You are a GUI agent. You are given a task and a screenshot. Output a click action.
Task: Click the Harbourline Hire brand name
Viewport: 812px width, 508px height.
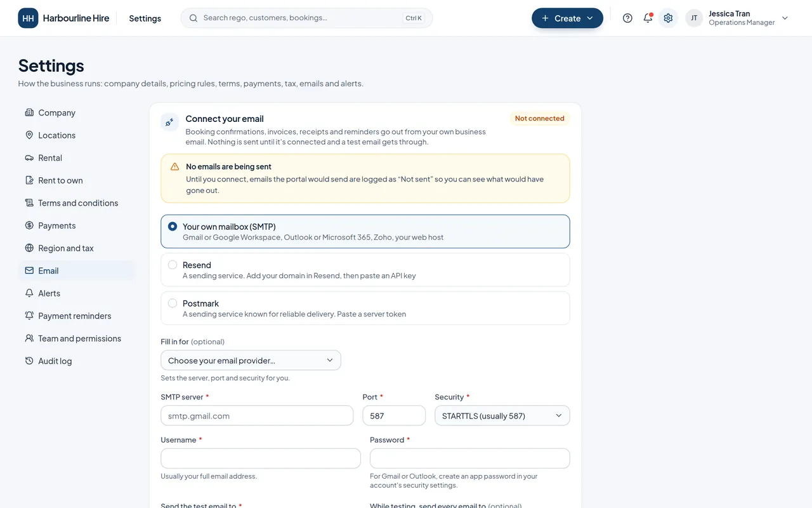(x=76, y=18)
